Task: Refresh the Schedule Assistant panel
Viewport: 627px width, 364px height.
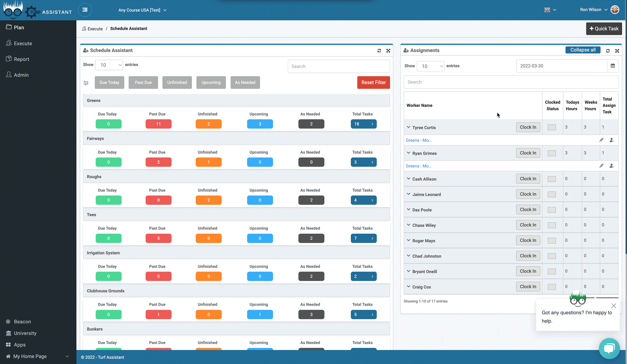Action: click(x=379, y=51)
